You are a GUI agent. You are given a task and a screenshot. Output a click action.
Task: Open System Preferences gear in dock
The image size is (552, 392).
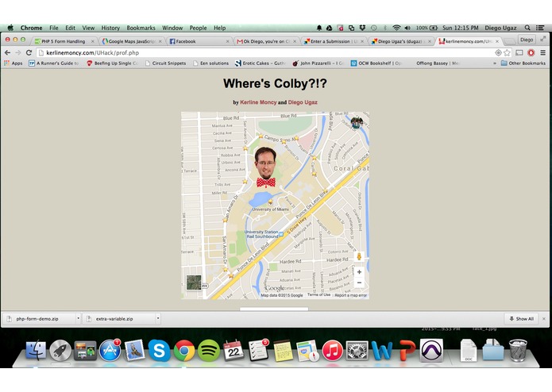pos(357,351)
